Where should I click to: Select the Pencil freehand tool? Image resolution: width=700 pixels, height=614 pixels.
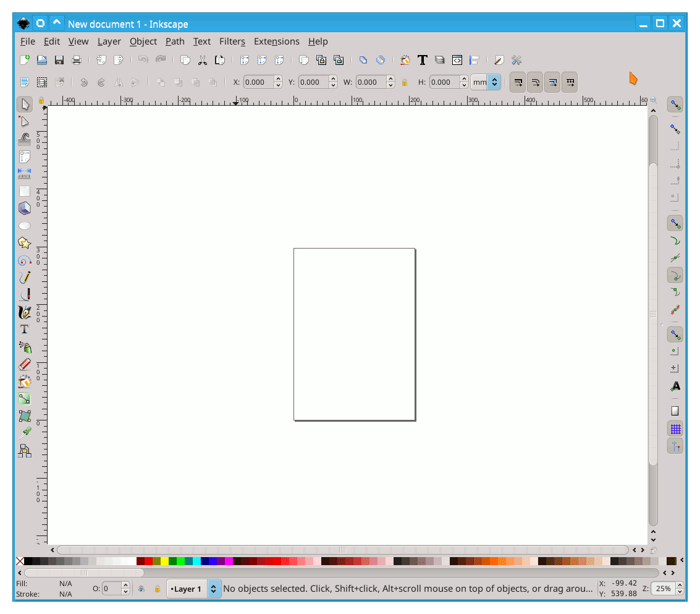click(x=25, y=278)
